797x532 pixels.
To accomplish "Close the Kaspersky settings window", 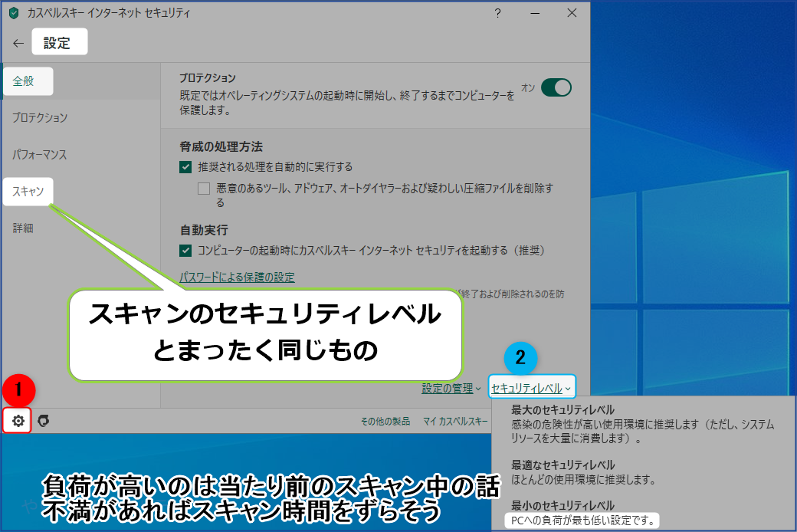I will pyautogui.click(x=572, y=13).
